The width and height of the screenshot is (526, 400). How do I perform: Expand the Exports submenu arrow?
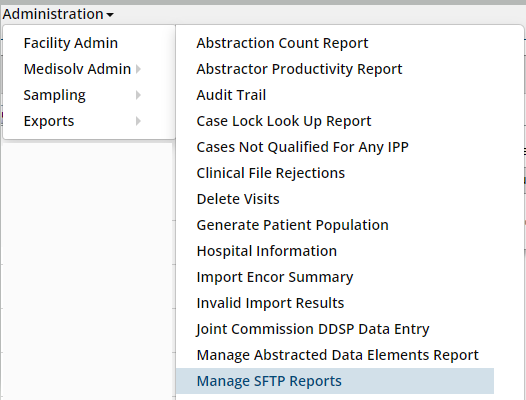pos(138,121)
